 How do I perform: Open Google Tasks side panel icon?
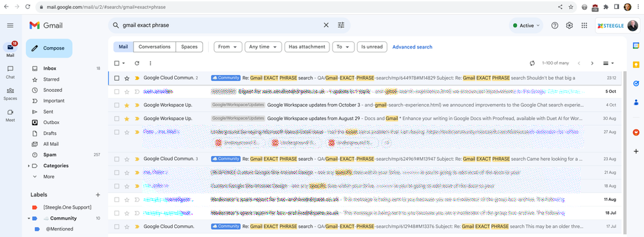(x=636, y=83)
